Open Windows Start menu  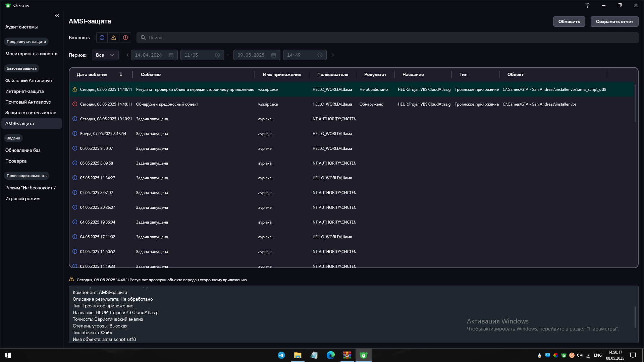8,355
